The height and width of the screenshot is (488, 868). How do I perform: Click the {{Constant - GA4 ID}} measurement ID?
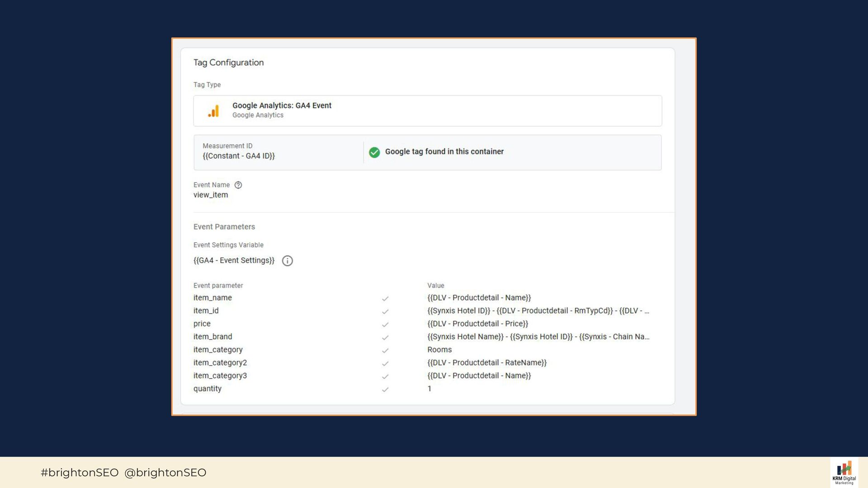click(x=239, y=156)
